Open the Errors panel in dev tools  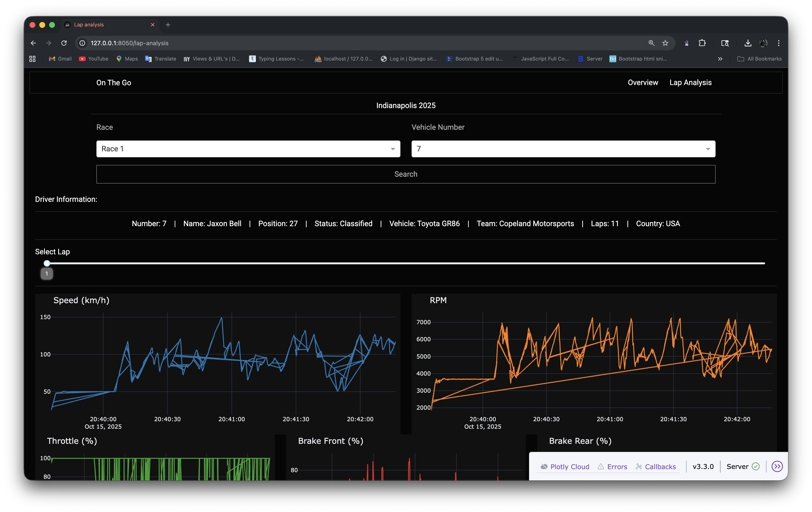click(x=612, y=467)
